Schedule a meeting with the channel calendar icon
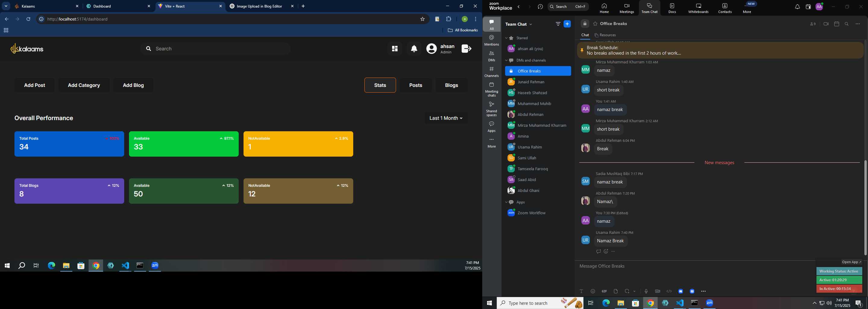This screenshot has width=868, height=309. click(x=836, y=24)
